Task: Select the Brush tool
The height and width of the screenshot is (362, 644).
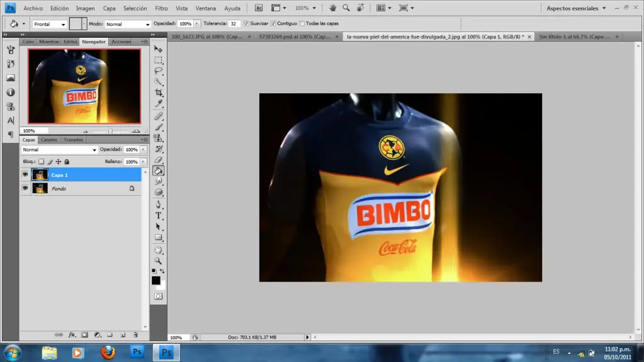Action: pyautogui.click(x=158, y=127)
